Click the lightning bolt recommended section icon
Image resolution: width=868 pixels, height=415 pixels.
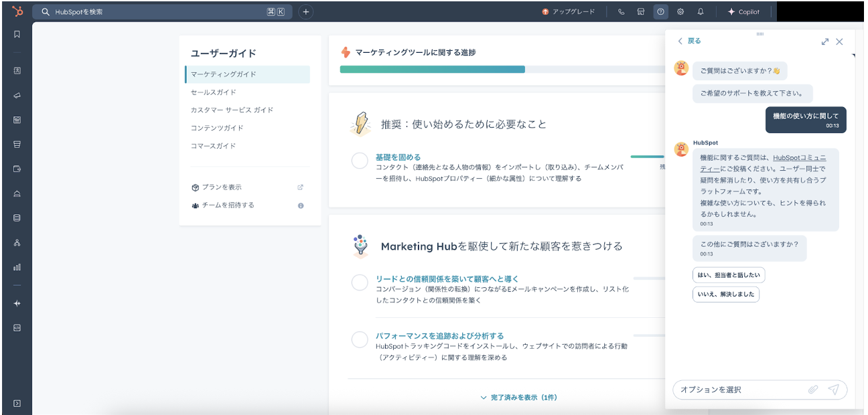point(360,124)
